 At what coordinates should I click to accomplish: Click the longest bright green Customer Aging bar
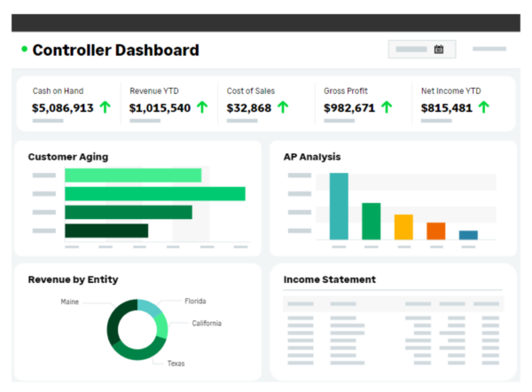155,193
